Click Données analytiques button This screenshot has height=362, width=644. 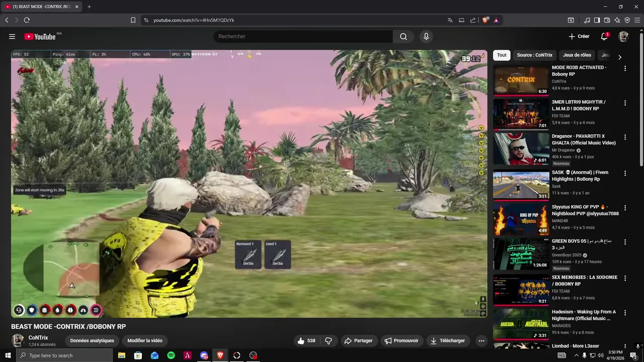92,340
